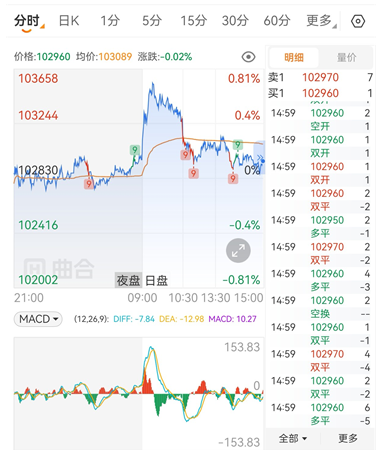Image resolution: width=391 pixels, height=450 pixels.
Task: Click the 更多 button below trade list
Action: point(348,438)
